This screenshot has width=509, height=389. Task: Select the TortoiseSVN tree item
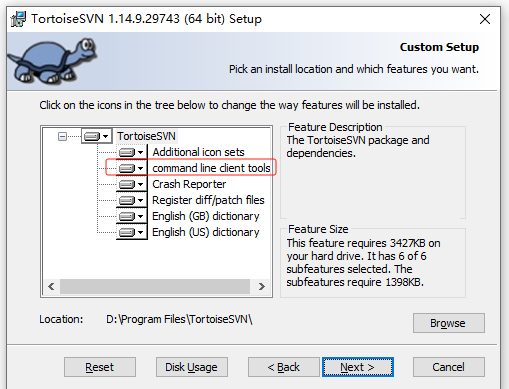[x=146, y=136]
